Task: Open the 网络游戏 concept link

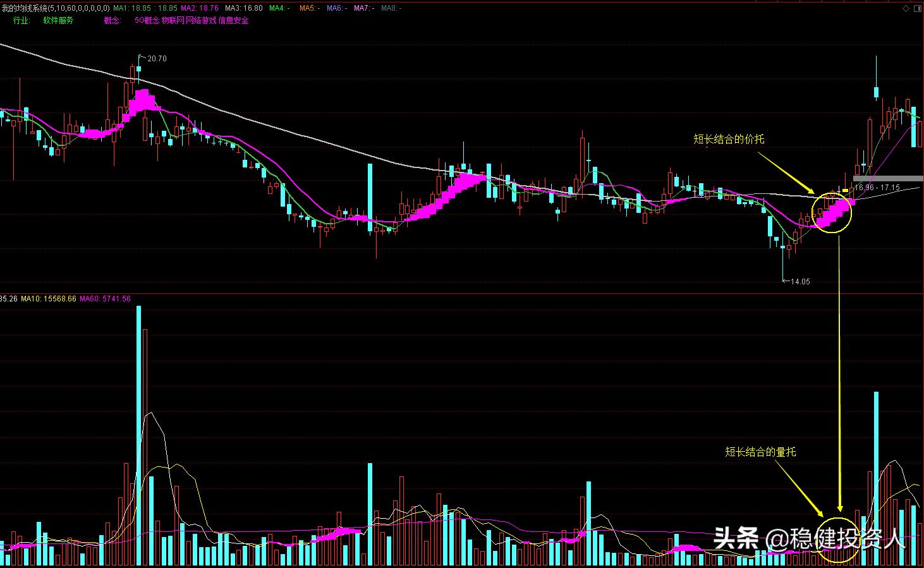Action: tap(201, 20)
